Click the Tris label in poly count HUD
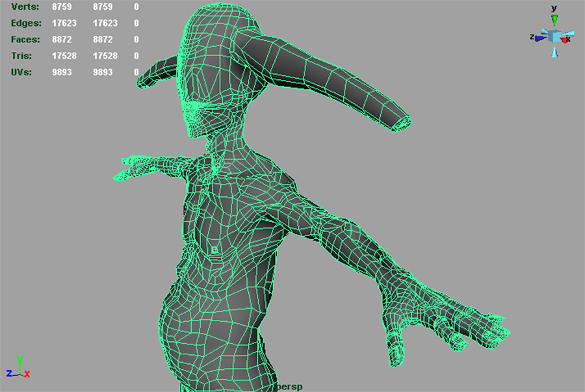585x392 pixels. [x=22, y=56]
